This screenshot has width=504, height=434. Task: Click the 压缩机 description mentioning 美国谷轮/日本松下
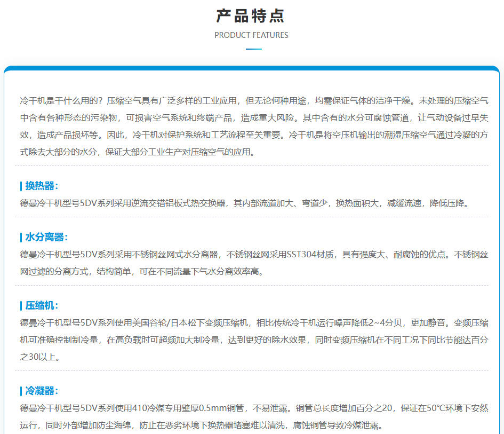253,340
